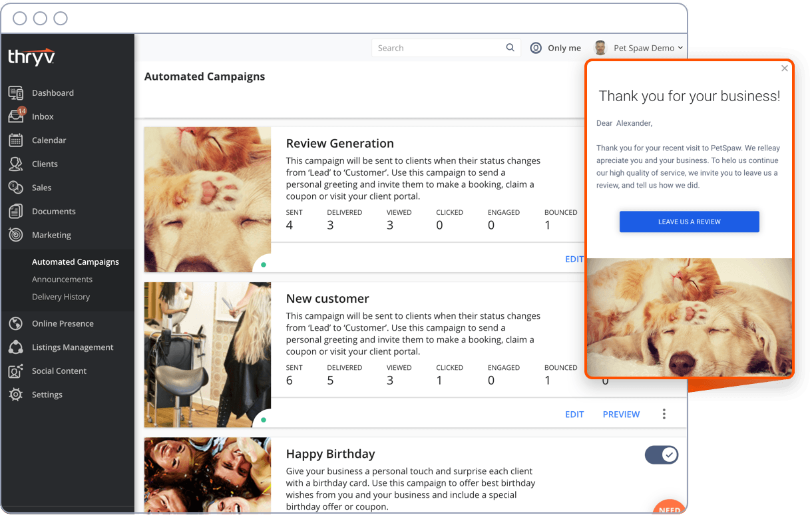Viewport: 812px width, 515px height.
Task: Click the Clients icon in sidebar
Action: [x=16, y=164]
